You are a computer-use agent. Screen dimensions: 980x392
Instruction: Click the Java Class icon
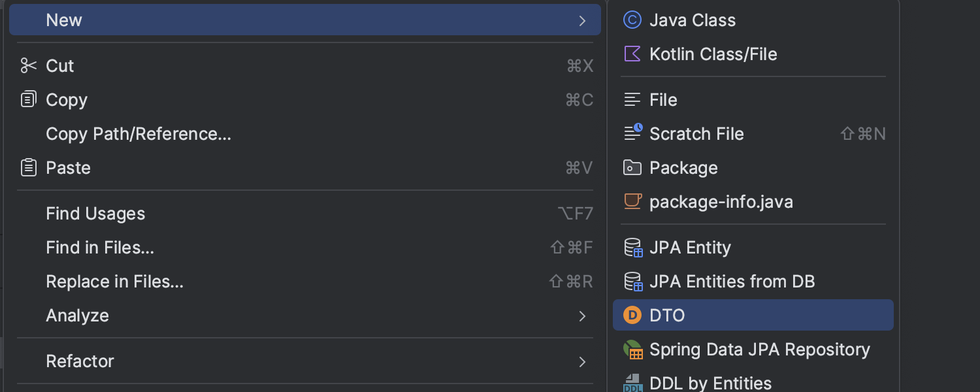[x=632, y=20]
